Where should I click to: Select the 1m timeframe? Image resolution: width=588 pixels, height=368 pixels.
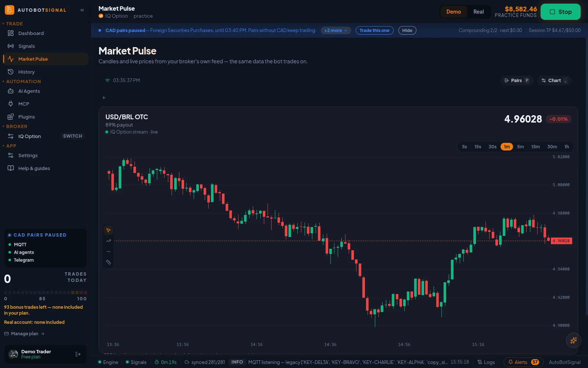(x=507, y=147)
